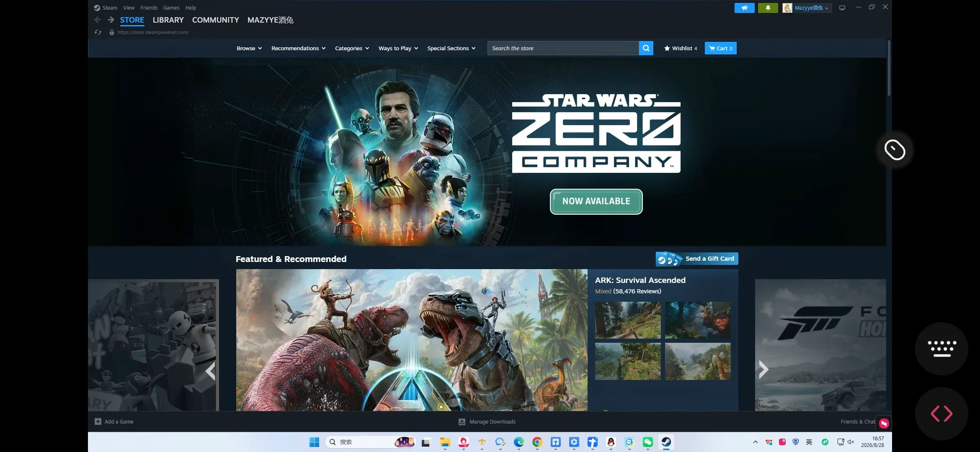980x452 pixels.
Task: Click the Windows taskbar search box
Action: tap(370, 442)
